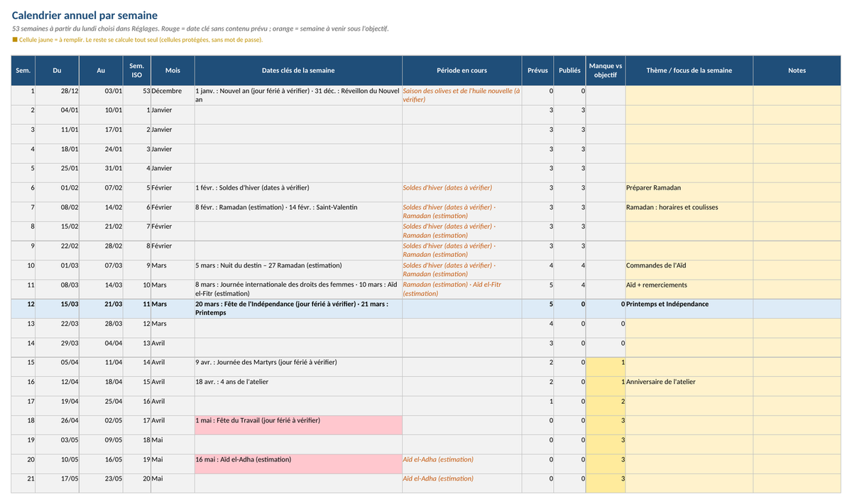Select the 'Publiés' column header

click(x=570, y=70)
